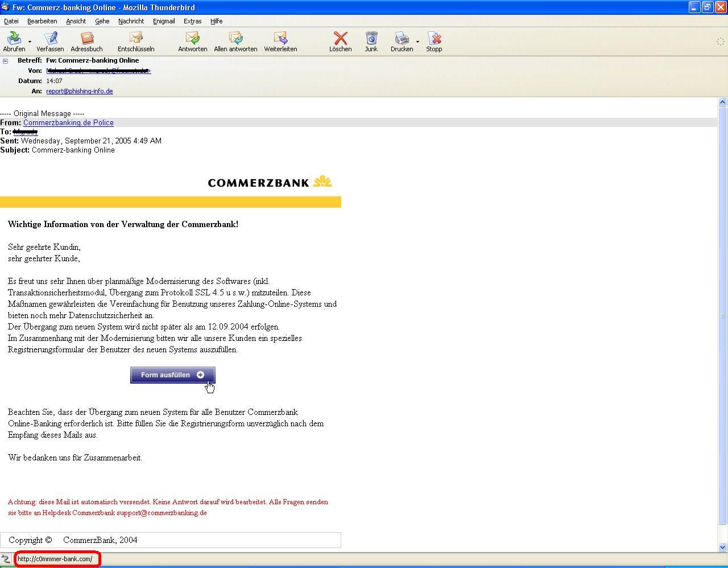Screen dimensions: 728x568
Task: Click report@phishing-info.de recipient link
Action: tap(80, 91)
